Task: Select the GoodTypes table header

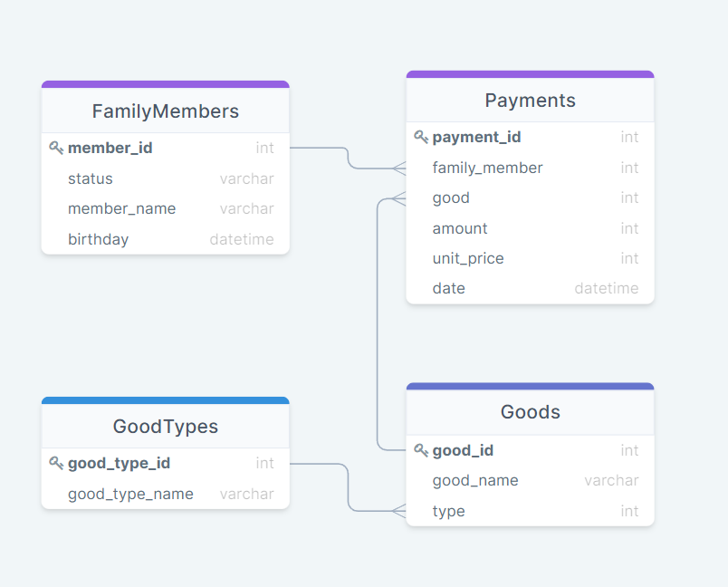Action: 165,426
